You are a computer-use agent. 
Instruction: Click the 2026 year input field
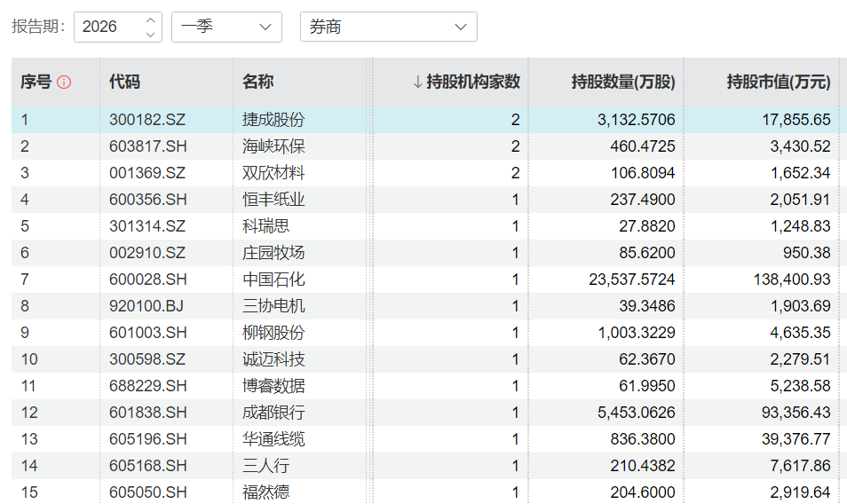(118, 27)
